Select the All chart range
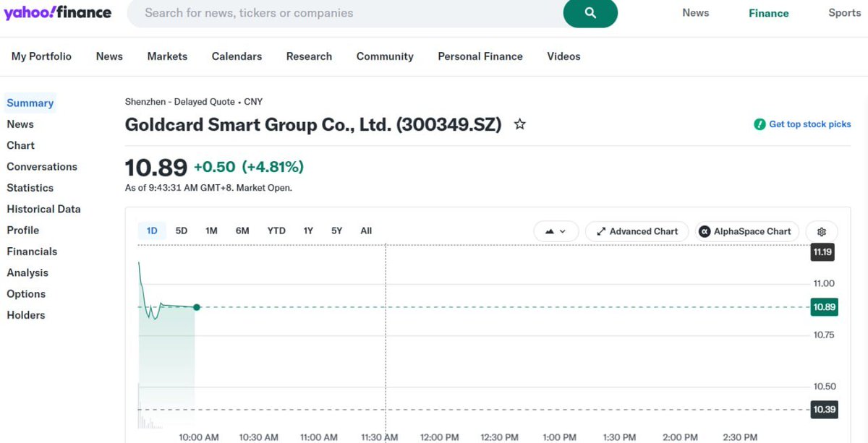 pos(366,231)
